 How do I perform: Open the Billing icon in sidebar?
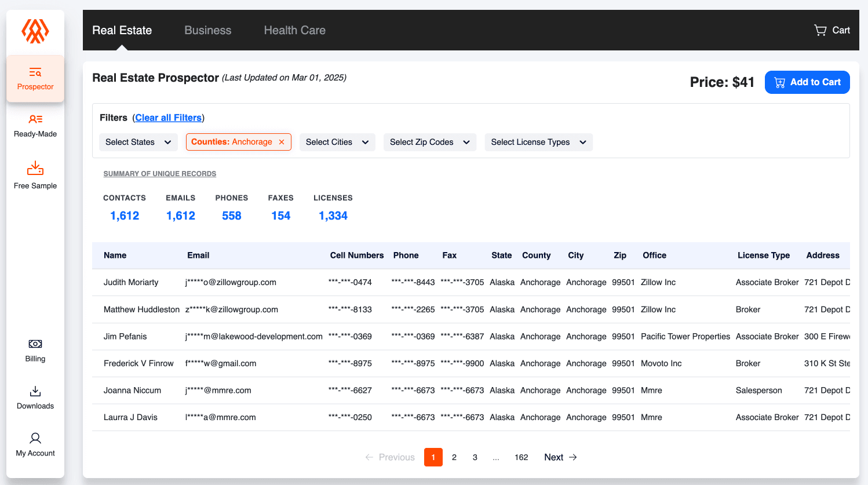point(35,344)
